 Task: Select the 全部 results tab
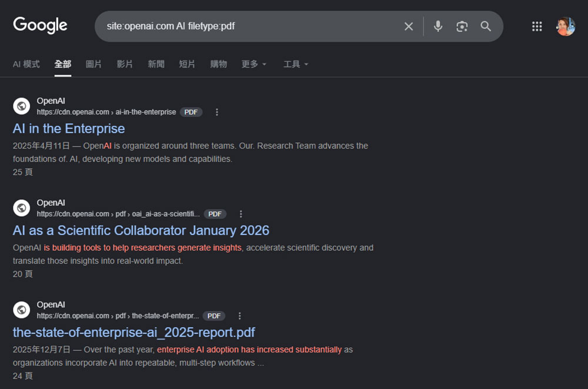pyautogui.click(x=63, y=64)
